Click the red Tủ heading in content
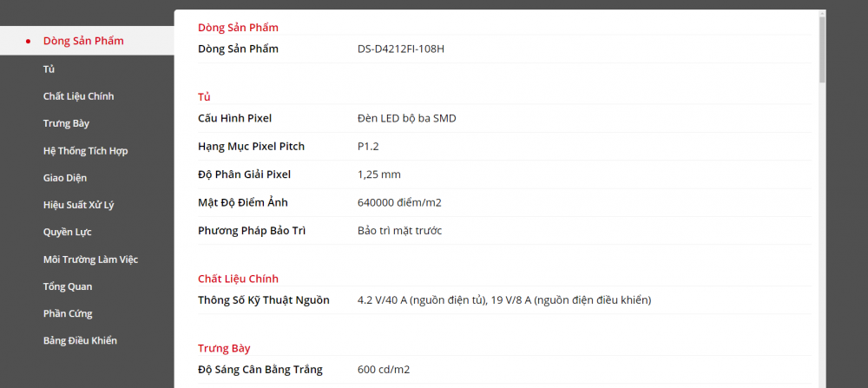 coord(204,96)
